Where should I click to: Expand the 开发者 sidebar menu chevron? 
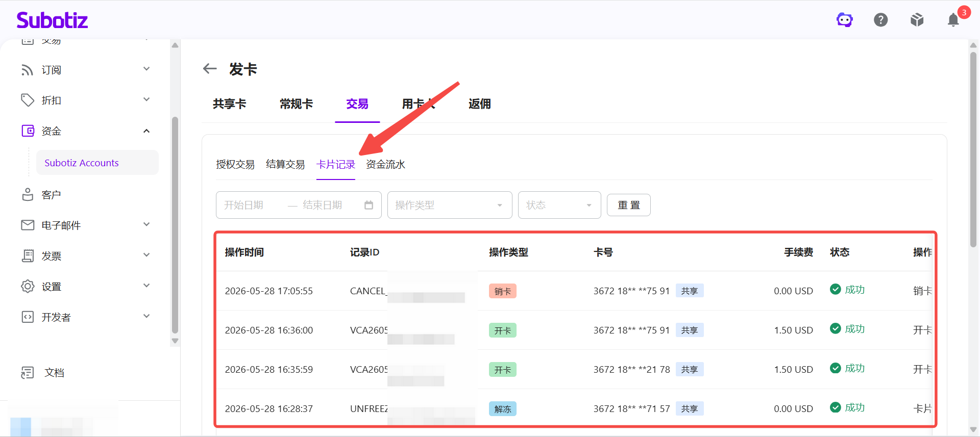pos(146,316)
